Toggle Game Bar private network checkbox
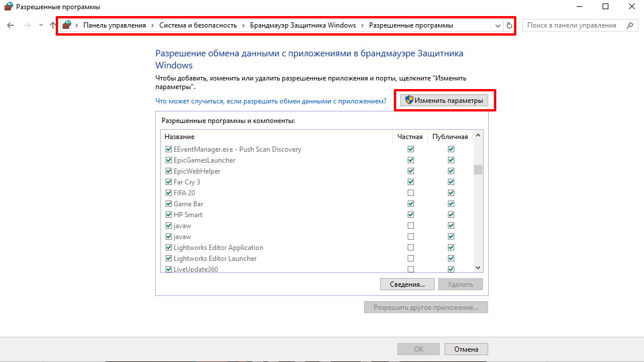The image size is (644, 362). 411,203
